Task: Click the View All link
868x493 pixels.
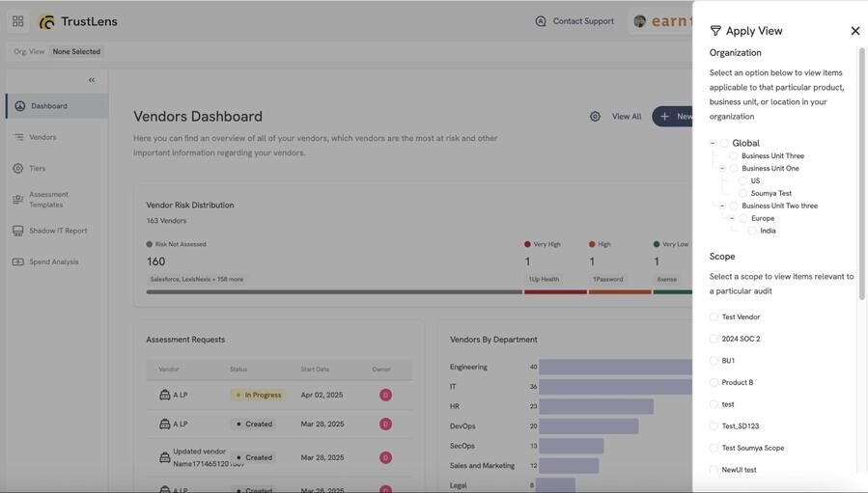Action: [x=626, y=116]
